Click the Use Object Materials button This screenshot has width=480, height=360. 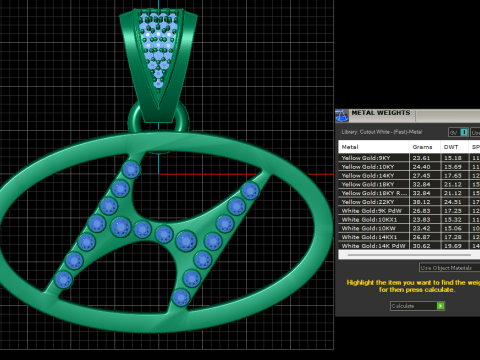[x=449, y=268]
